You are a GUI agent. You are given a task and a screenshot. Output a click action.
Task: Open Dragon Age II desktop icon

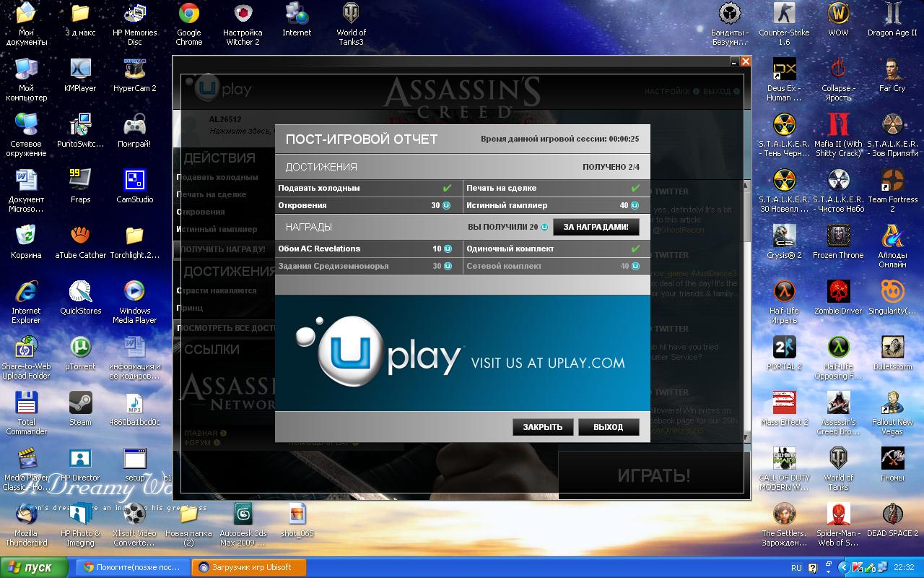pyautogui.click(x=892, y=20)
